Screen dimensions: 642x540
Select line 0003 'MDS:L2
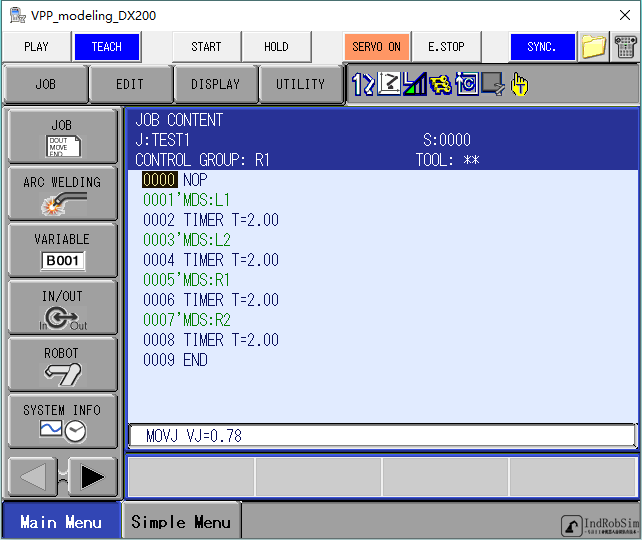click(x=187, y=240)
